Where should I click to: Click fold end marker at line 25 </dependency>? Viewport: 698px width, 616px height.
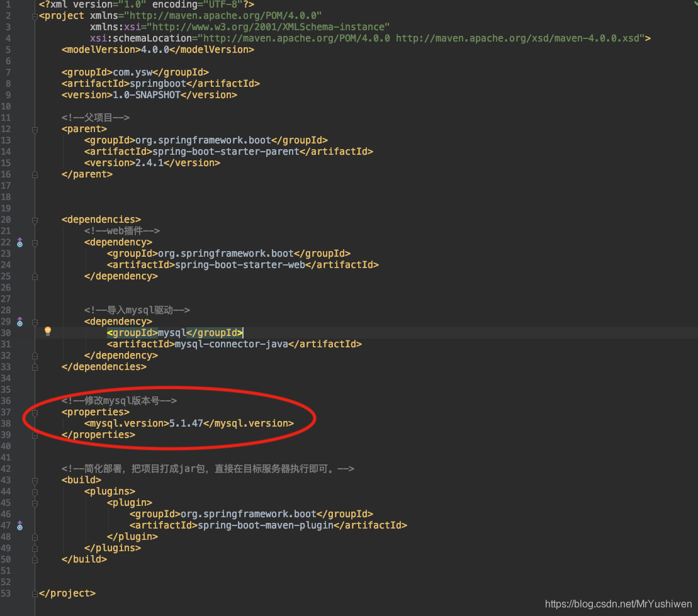(x=35, y=277)
